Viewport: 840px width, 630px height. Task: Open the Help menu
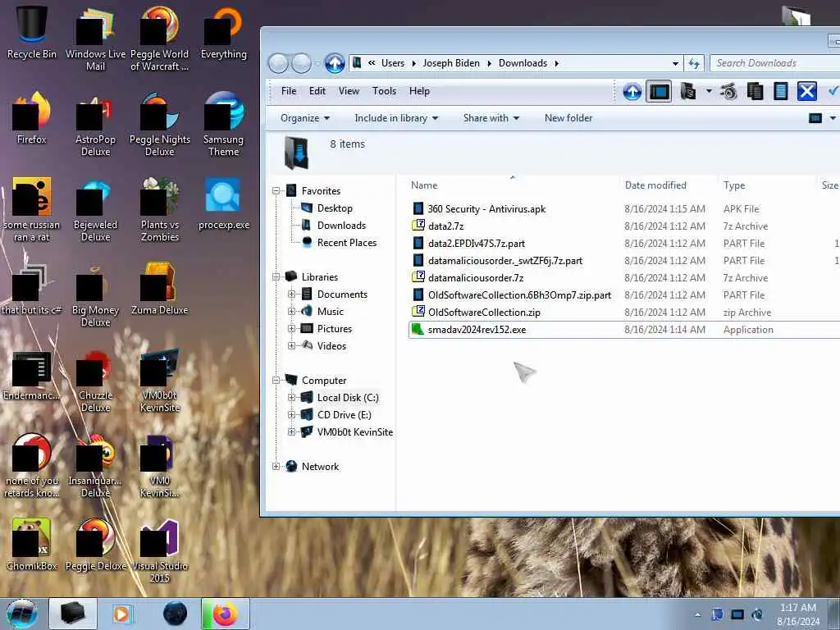tap(419, 91)
